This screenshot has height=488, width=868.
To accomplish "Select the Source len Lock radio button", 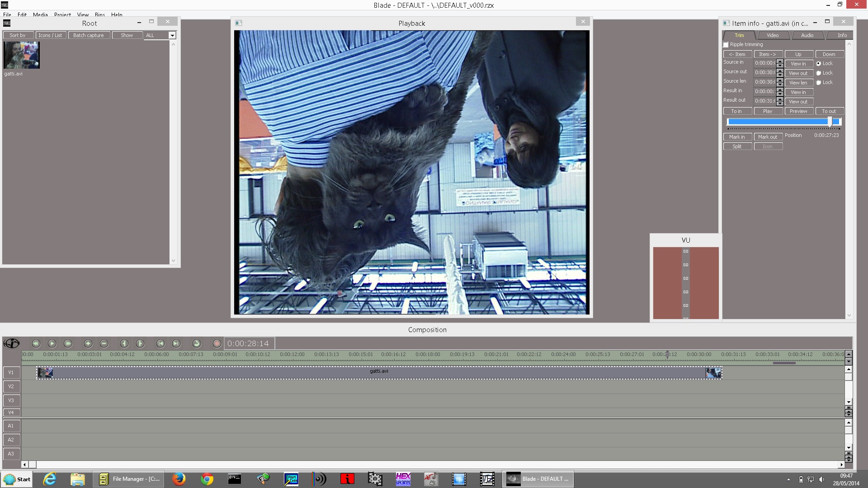I will coord(819,83).
